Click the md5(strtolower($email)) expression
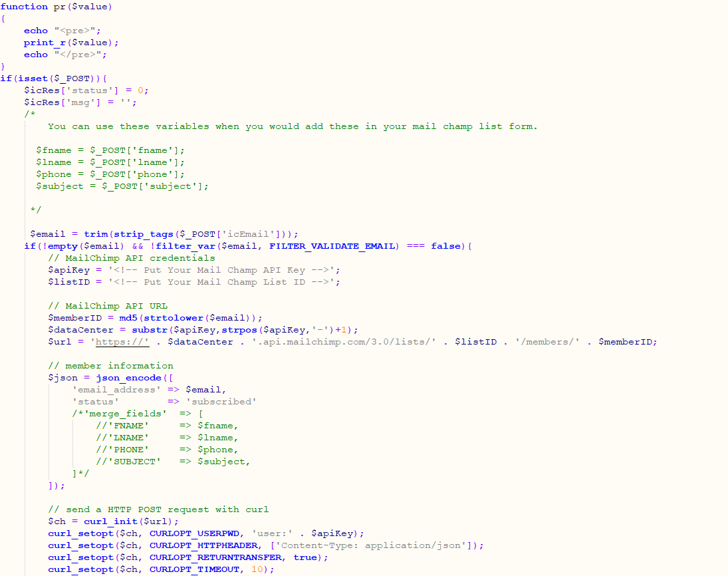The image size is (728, 576). [x=186, y=318]
